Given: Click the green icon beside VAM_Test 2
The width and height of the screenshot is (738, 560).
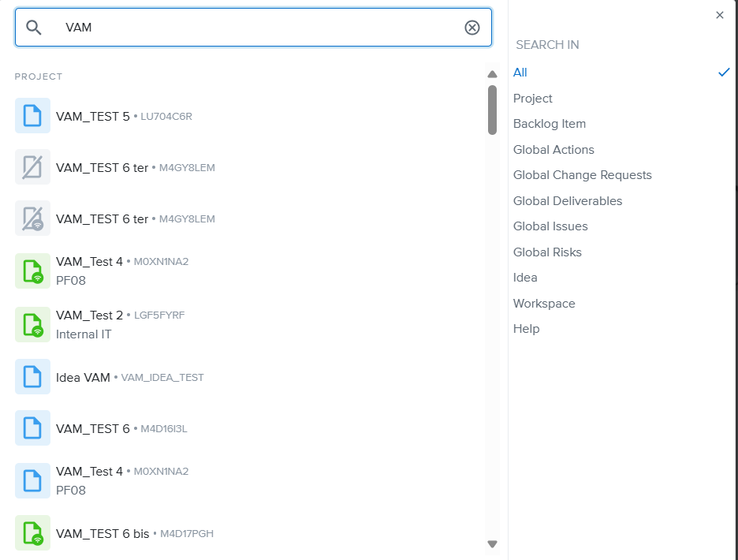Looking at the screenshot, I should tap(32, 324).
